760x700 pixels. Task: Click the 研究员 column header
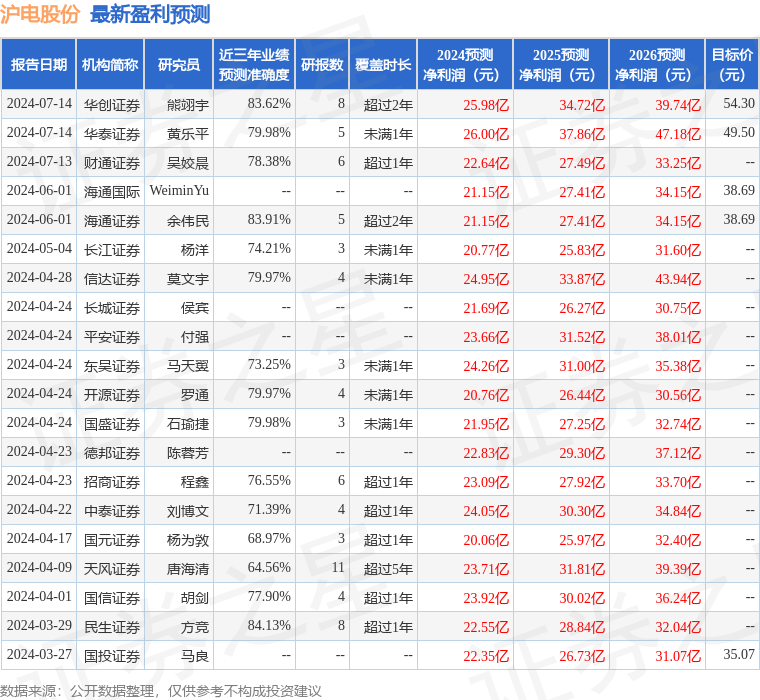tap(179, 64)
